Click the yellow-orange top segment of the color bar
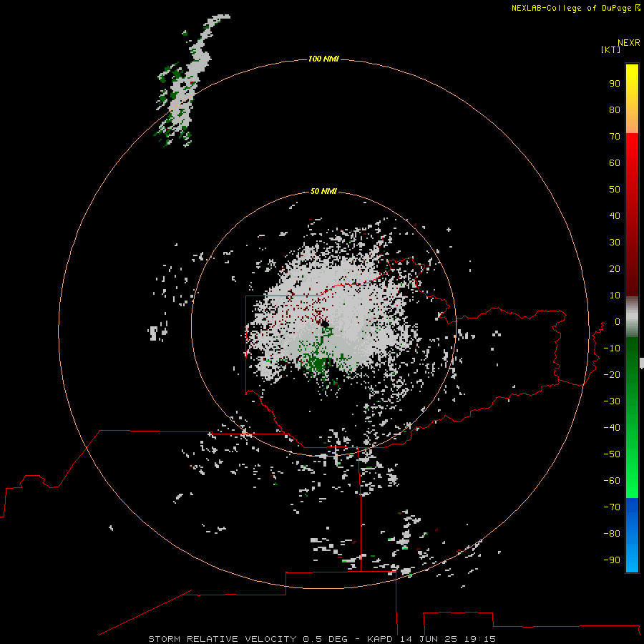The width and height of the screenshot is (644, 644). pyautogui.click(x=632, y=99)
